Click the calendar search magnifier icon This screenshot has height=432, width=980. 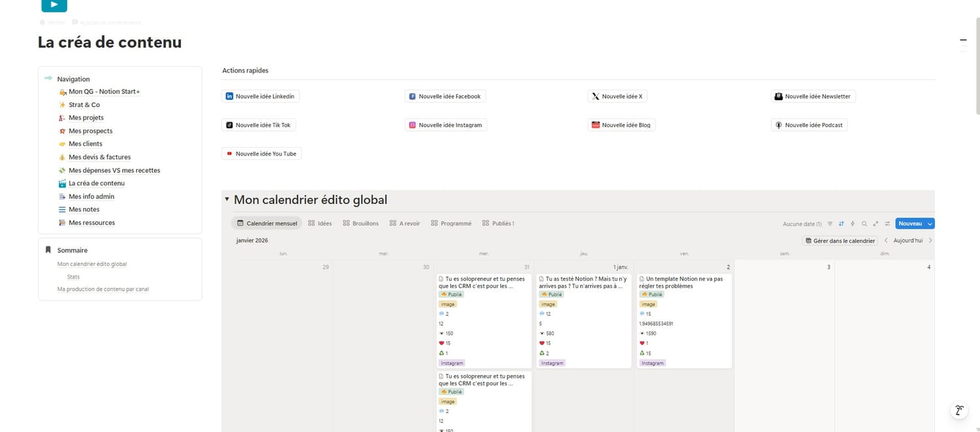[864, 224]
